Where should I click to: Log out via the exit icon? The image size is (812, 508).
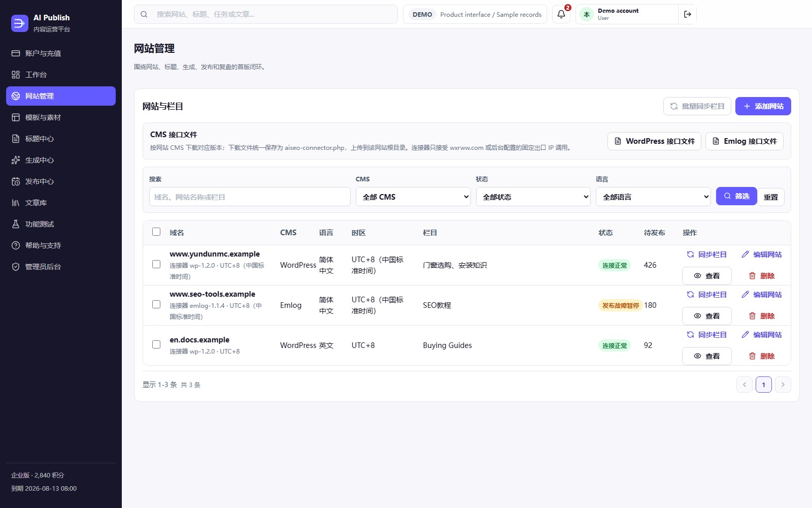click(x=688, y=14)
